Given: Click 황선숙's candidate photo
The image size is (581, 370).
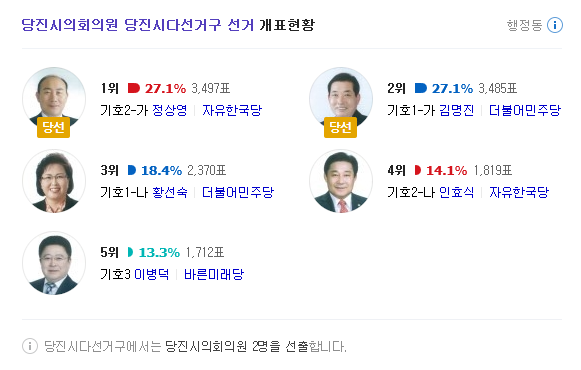Looking at the screenshot, I should 54,181.
